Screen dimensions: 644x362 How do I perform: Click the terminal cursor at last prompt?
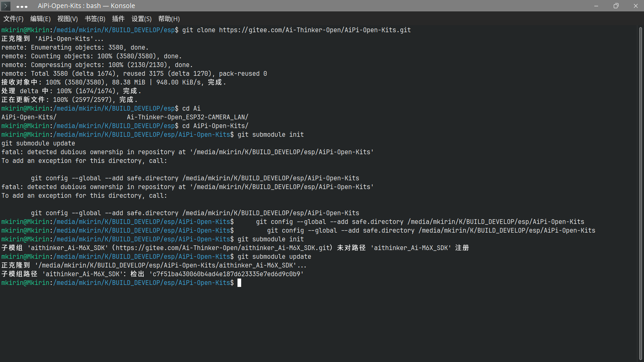(239, 283)
